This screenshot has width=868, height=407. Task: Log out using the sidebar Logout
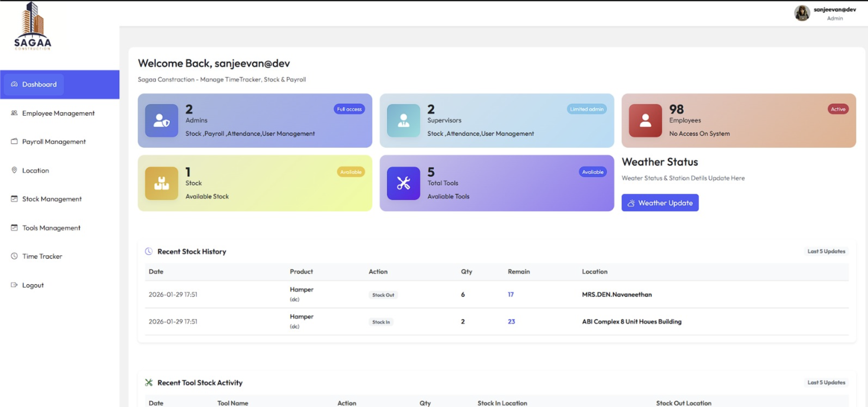(x=33, y=285)
